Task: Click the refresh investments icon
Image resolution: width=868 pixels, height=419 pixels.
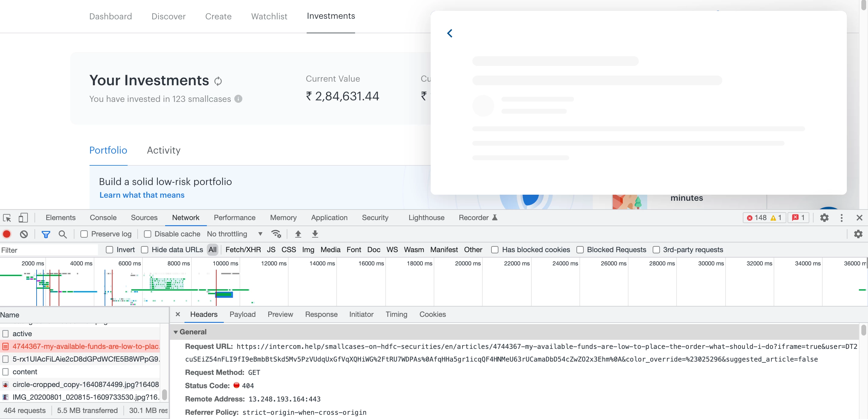Action: [x=218, y=81]
